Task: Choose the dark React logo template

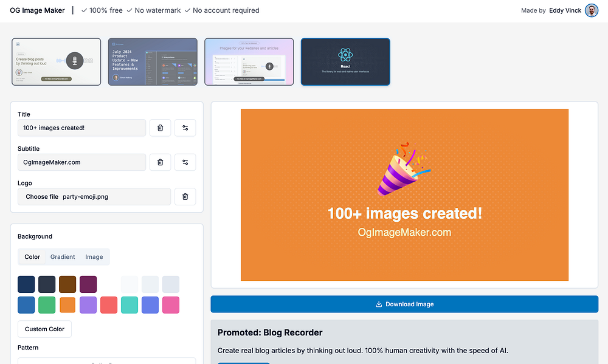Action: pos(345,61)
